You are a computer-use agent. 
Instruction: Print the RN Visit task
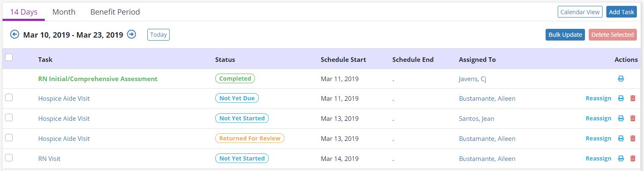click(621, 158)
